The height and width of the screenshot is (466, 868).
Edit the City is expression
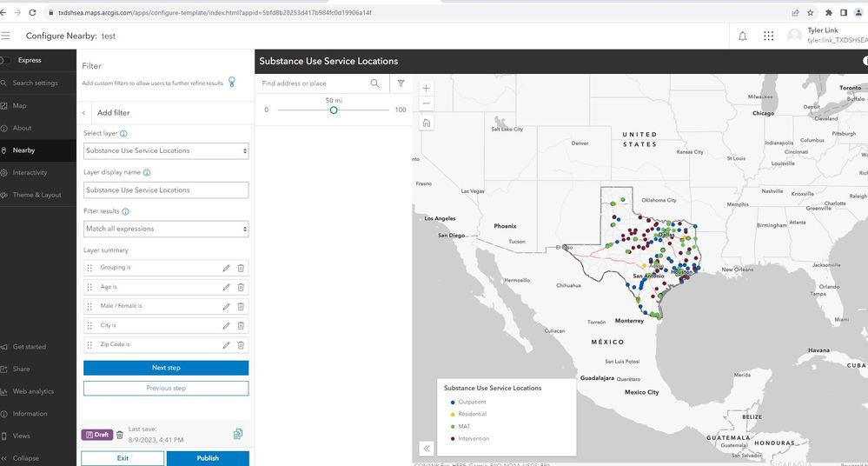click(x=226, y=326)
